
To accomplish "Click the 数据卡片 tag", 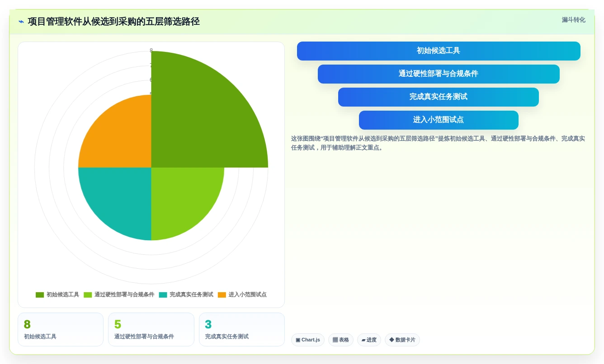I will click(402, 340).
